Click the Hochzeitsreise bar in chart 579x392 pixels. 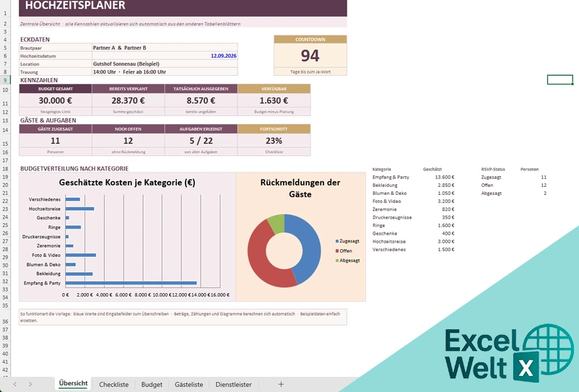pos(79,209)
